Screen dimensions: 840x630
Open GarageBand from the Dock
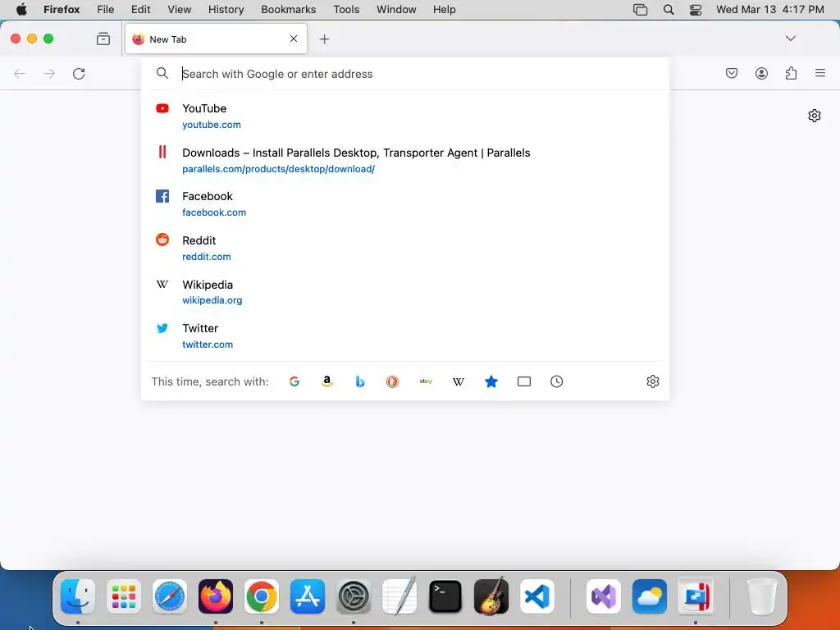tap(491, 596)
